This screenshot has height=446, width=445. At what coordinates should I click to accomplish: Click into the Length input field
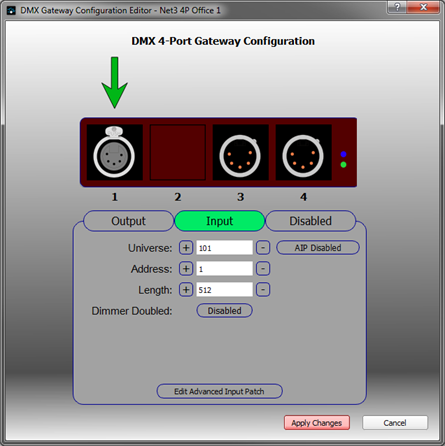(x=224, y=290)
